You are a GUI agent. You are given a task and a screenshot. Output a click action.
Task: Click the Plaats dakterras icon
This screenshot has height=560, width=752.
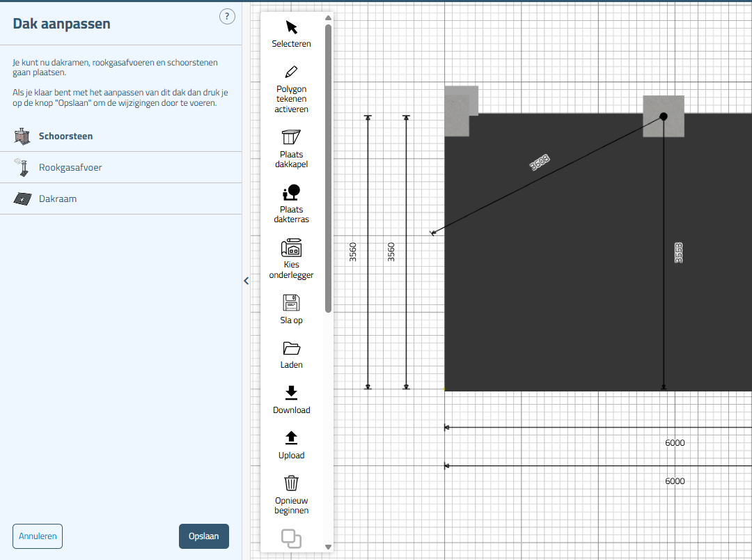(291, 192)
